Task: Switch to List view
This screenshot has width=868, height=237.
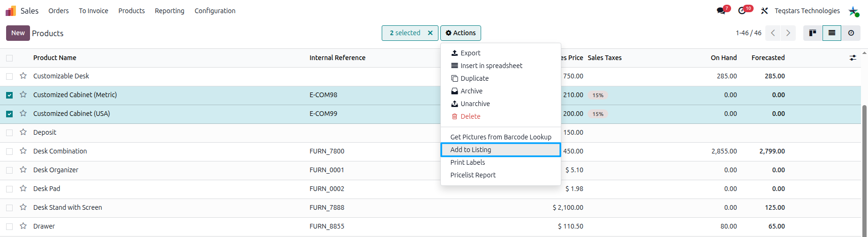Action: (x=832, y=33)
